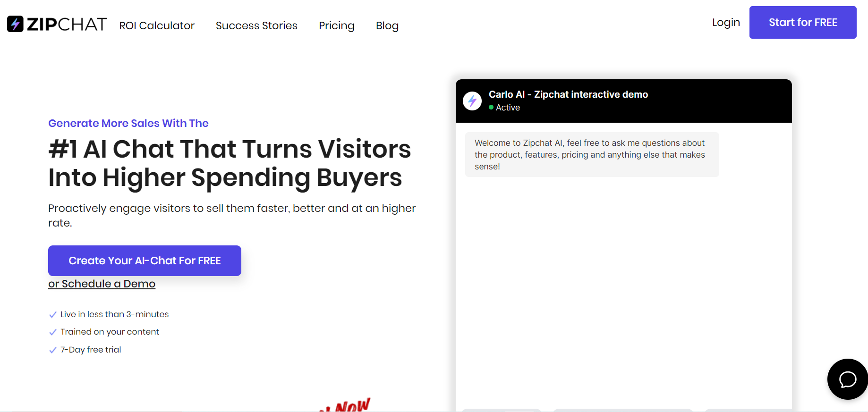Click the Generate More Sales With The tagline
Viewport: 868px width, 412px height.
click(128, 123)
